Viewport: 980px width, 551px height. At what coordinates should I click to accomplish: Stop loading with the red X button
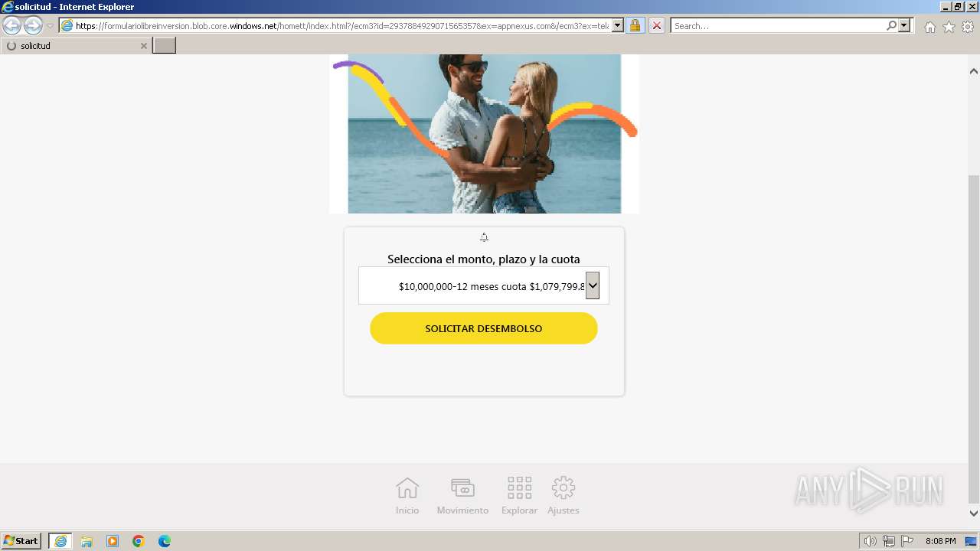(656, 25)
